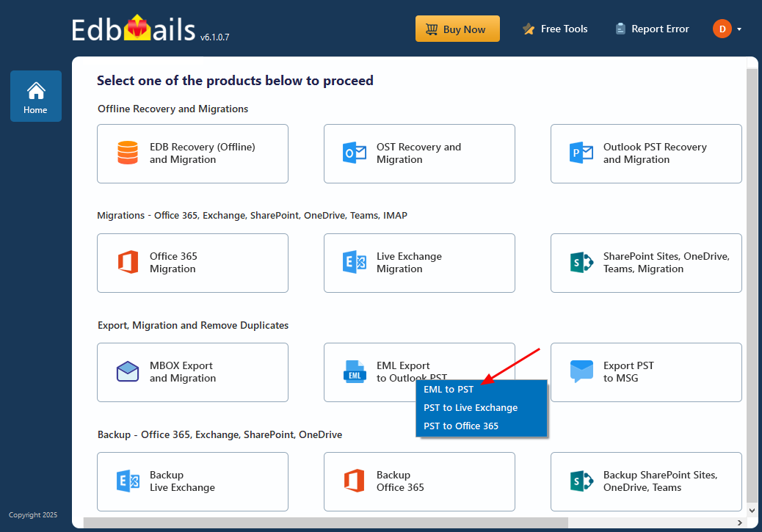762x532 pixels.
Task: Choose Live Exchange Migration product
Action: coord(419,263)
